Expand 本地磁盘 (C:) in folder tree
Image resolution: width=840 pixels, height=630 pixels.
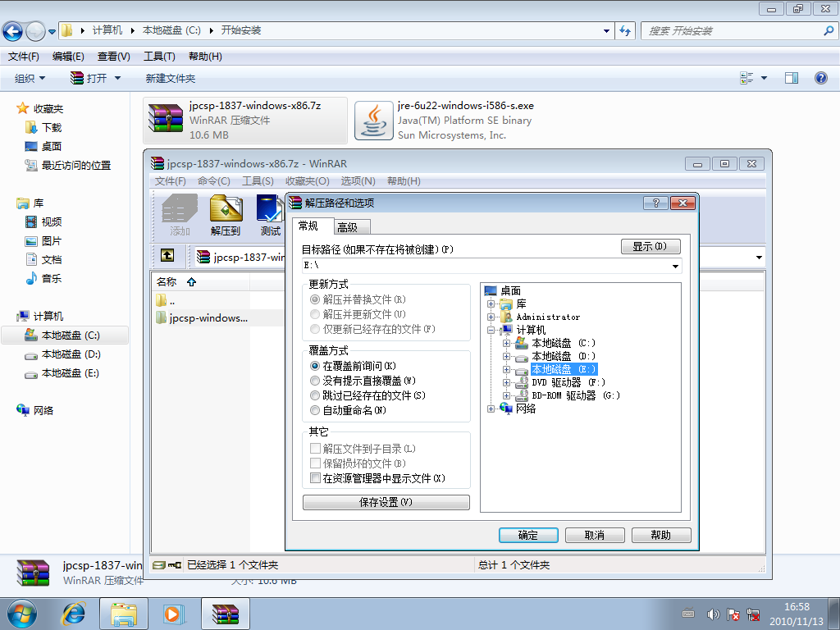click(x=506, y=344)
